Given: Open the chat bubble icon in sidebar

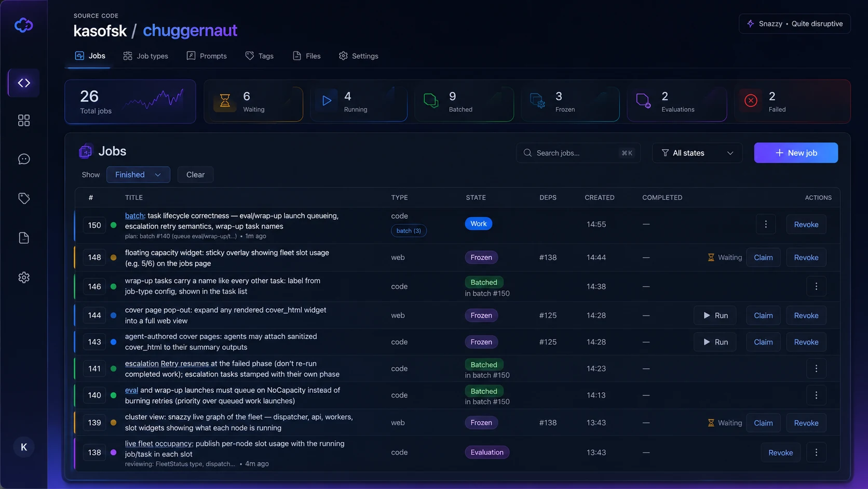Looking at the screenshot, I should click(x=24, y=159).
